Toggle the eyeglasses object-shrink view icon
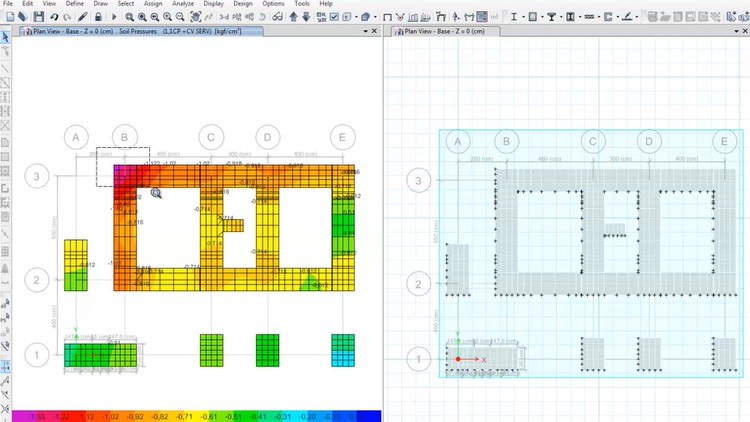 tap(277, 17)
